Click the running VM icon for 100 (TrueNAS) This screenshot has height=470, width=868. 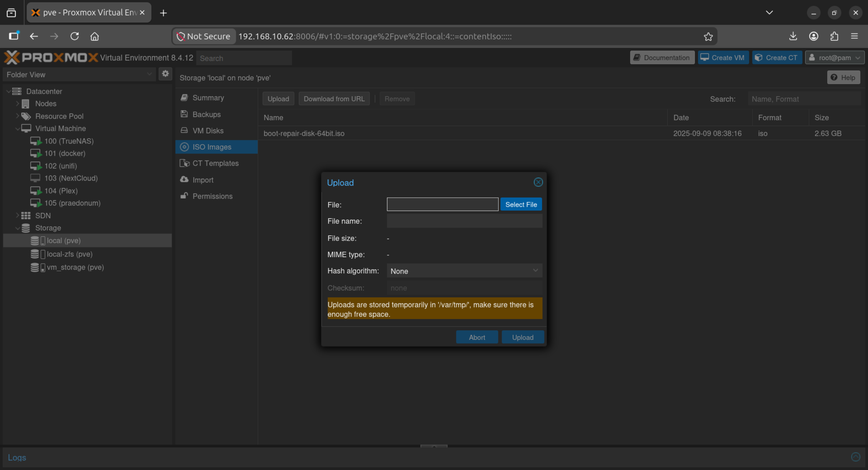[36, 141]
